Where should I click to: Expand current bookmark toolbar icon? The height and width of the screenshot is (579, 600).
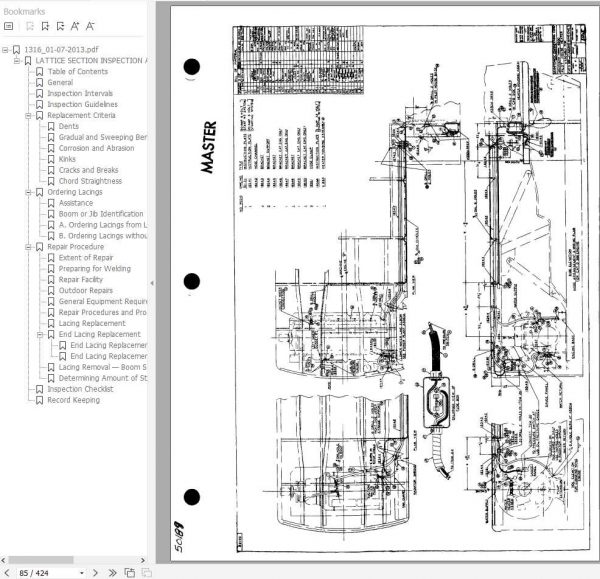click(30, 26)
